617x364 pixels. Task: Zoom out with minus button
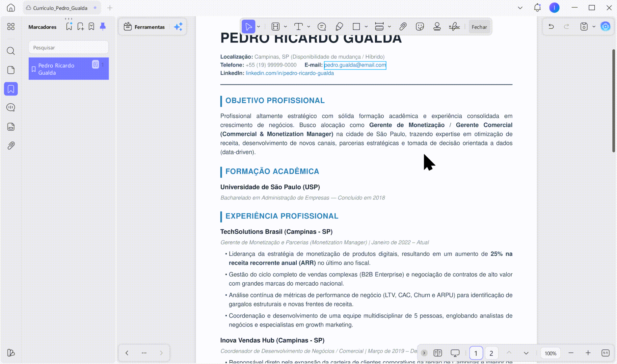click(x=571, y=353)
